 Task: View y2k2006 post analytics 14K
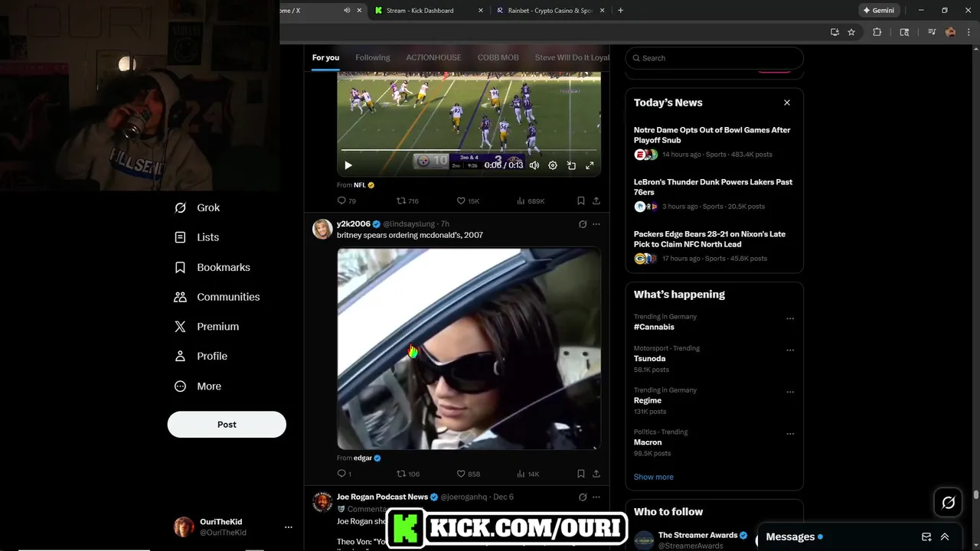click(528, 474)
